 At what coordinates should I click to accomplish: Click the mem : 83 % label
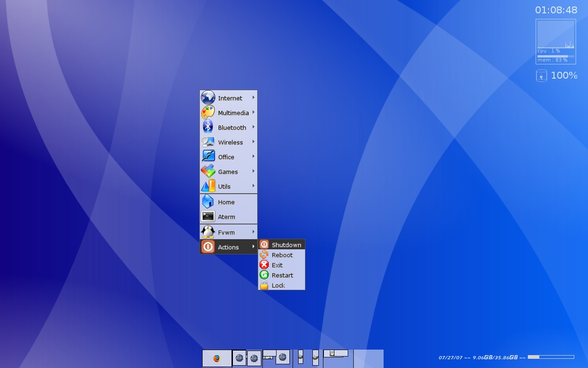pos(553,60)
